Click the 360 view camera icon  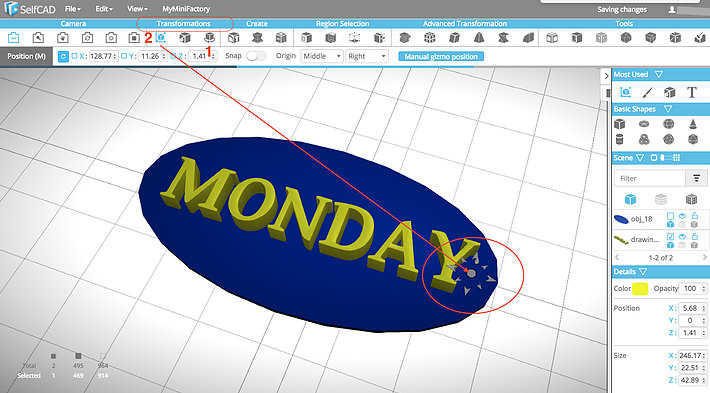click(x=14, y=38)
